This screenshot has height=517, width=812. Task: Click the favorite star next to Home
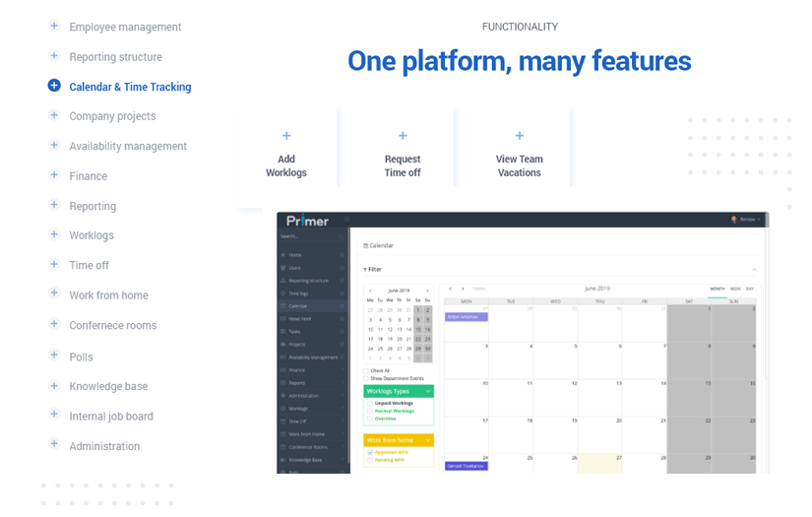pyautogui.click(x=343, y=255)
